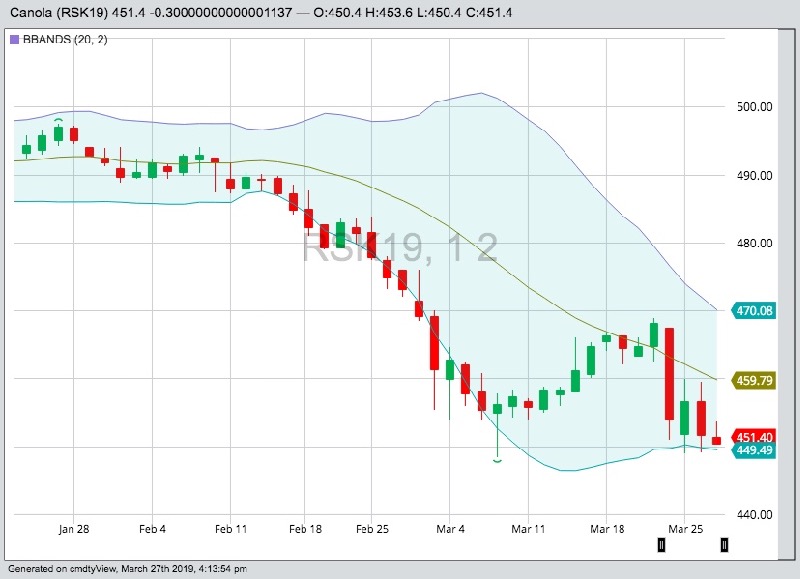Viewport: 800px width, 579px height.
Task: Click the Mar 4 date label
Action: [451, 529]
